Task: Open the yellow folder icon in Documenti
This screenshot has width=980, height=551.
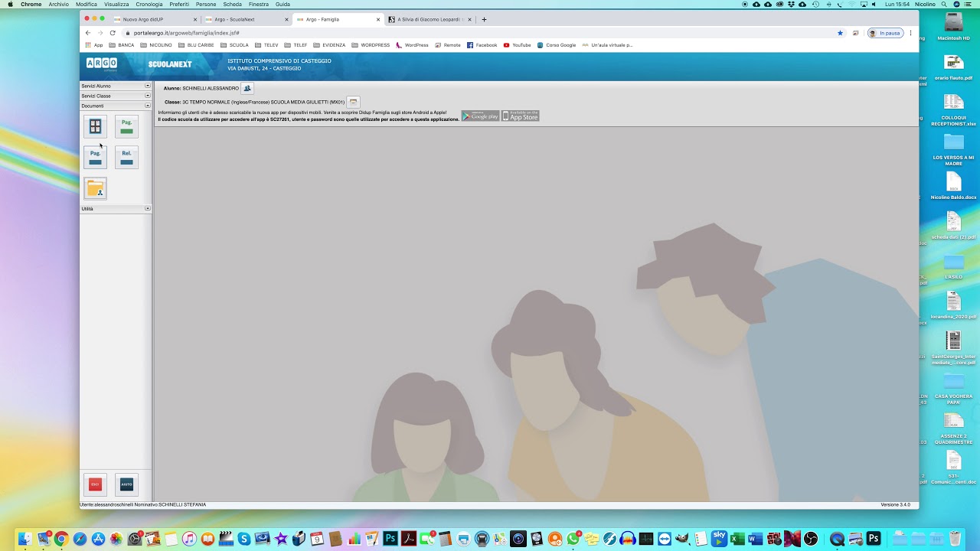Action: coord(95,187)
